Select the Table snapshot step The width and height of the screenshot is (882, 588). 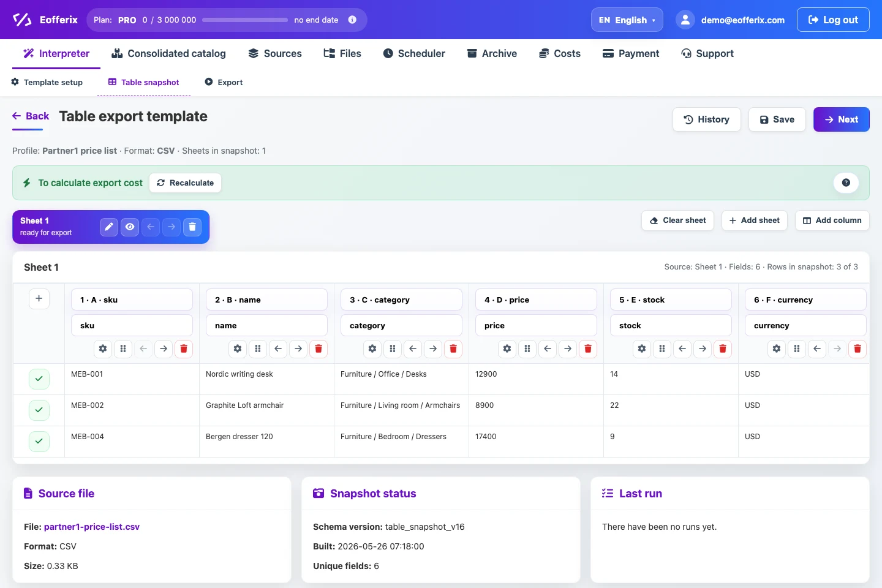point(144,82)
